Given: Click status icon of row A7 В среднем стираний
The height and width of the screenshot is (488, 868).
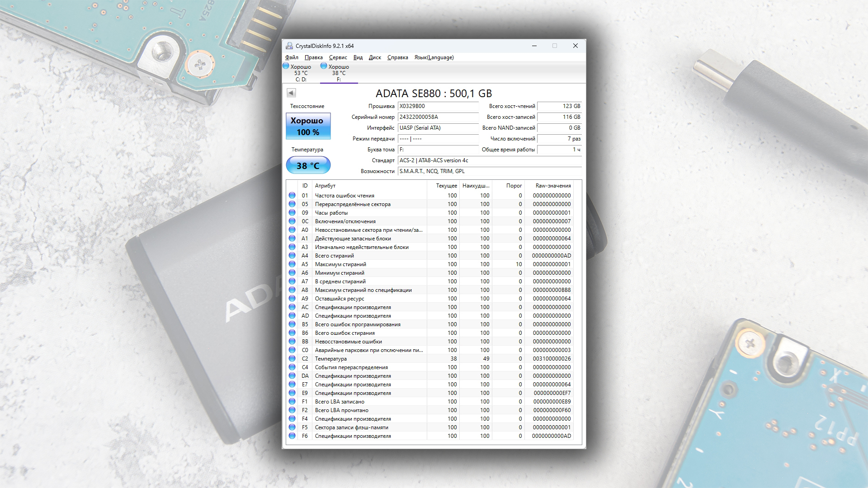Looking at the screenshot, I should (x=292, y=282).
